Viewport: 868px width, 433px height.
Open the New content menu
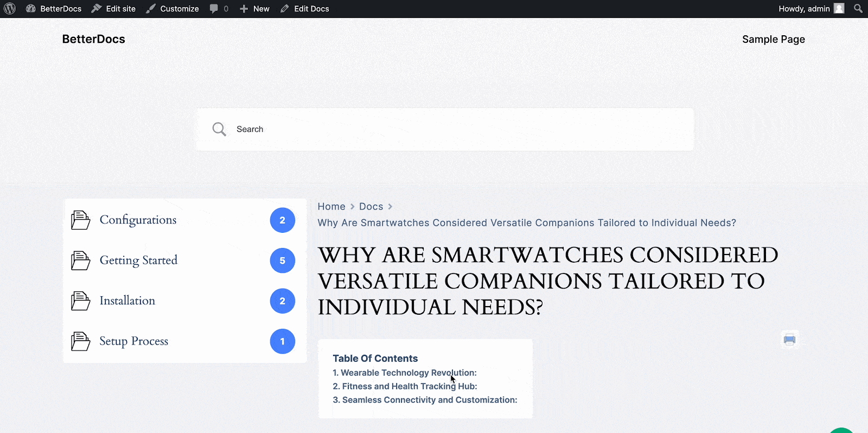pyautogui.click(x=254, y=9)
